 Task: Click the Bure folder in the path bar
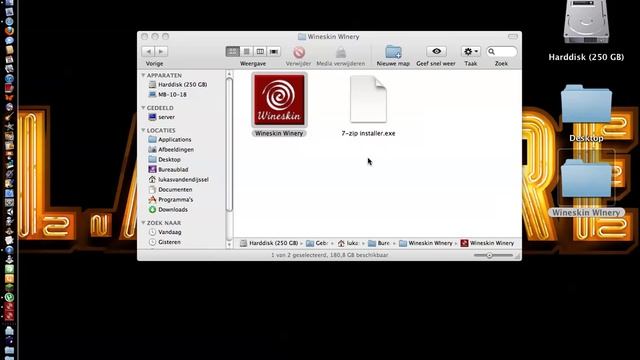coord(379,243)
